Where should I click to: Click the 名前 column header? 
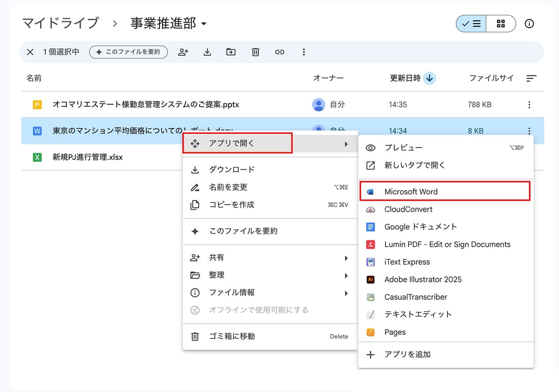[x=34, y=78]
